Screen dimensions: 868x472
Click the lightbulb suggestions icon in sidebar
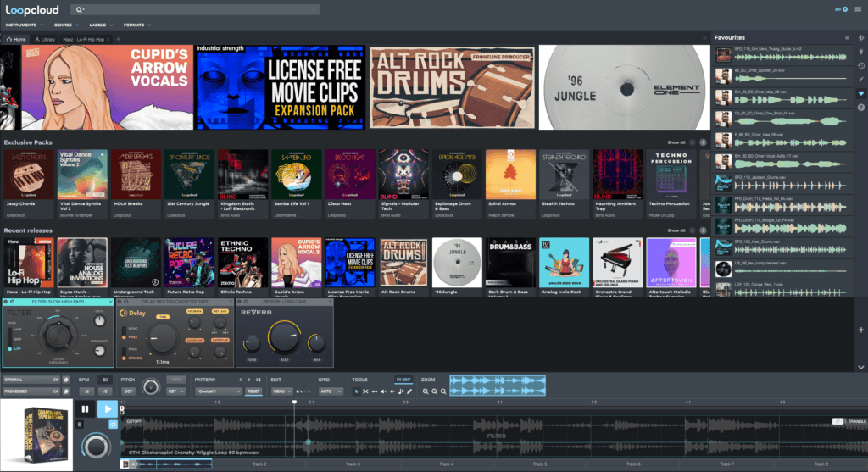(861, 52)
